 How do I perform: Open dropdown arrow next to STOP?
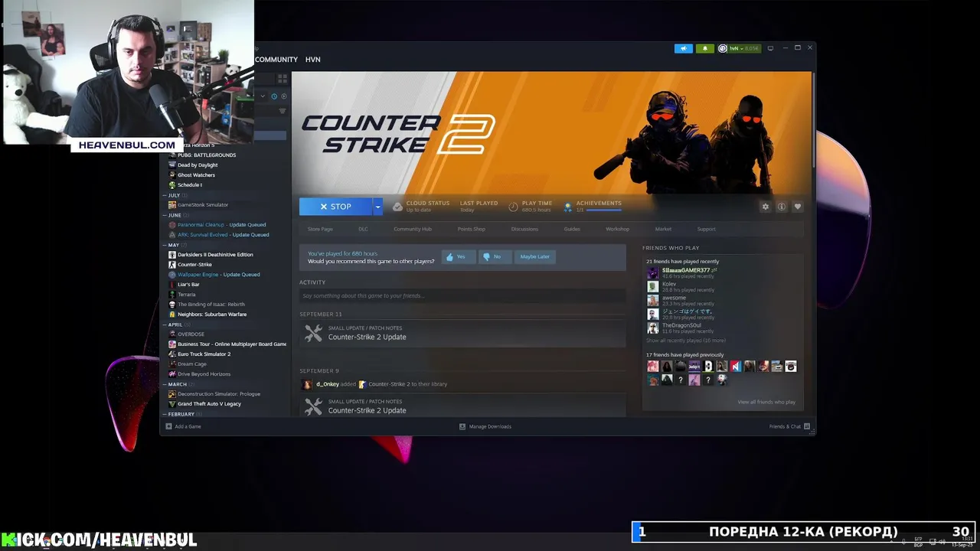pos(377,207)
